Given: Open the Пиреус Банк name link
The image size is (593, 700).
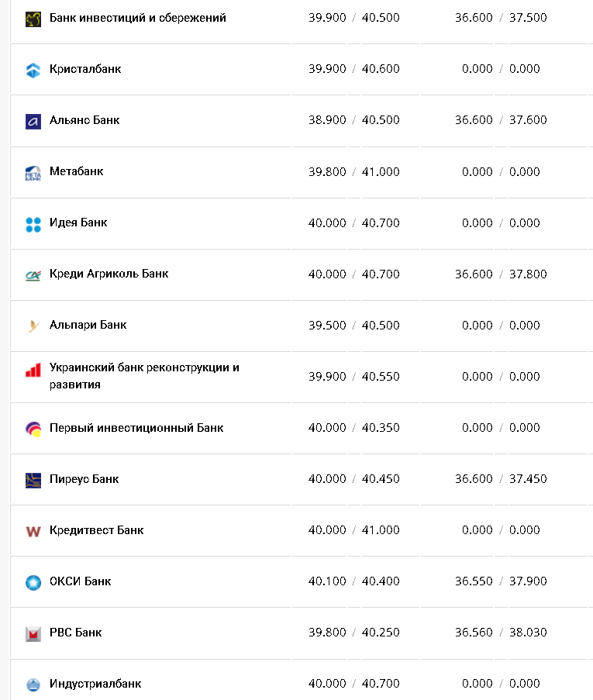Looking at the screenshot, I should 84,479.
